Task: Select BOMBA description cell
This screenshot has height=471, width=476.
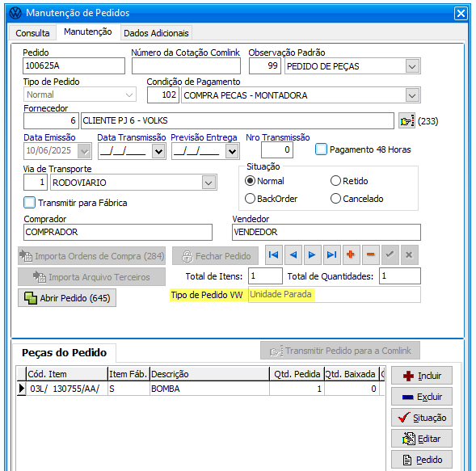Action: click(210, 389)
